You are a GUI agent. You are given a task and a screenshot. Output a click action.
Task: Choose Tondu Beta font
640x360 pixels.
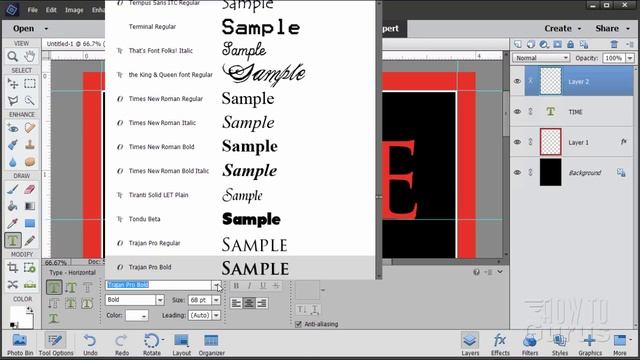[240, 219]
